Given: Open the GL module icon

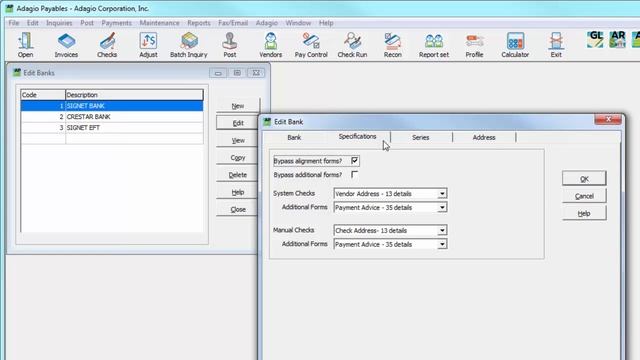Looking at the screenshot, I should coord(595,40).
